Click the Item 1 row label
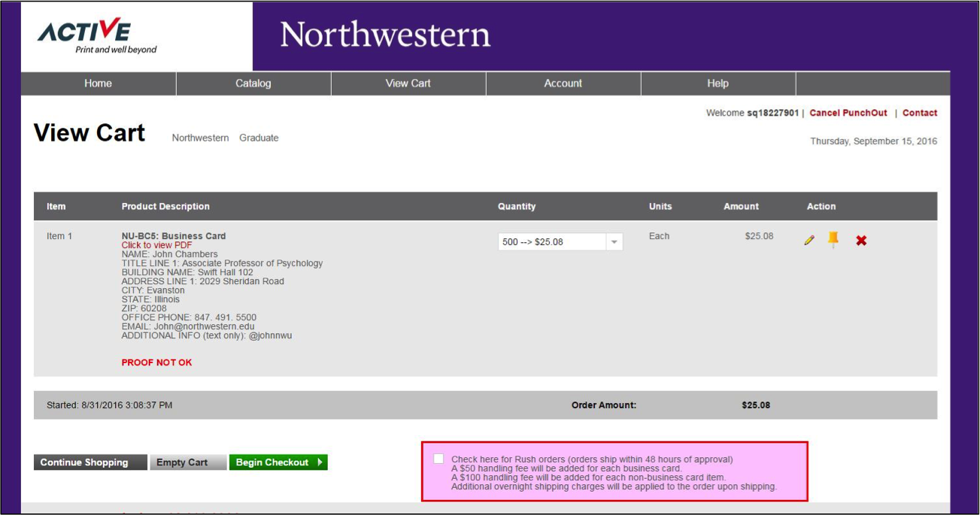980x515 pixels. pyautogui.click(x=59, y=236)
